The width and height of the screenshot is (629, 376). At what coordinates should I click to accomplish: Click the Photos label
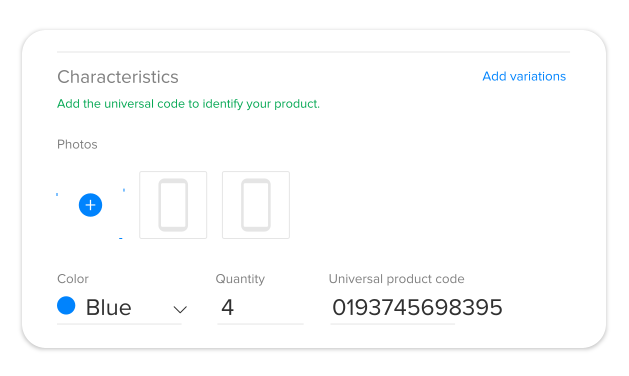point(77,144)
